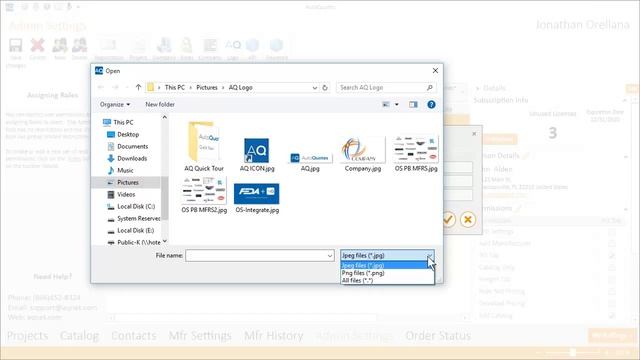Expand address bar previous locations dropdown
Screen dimensions: 640x360
(315, 87)
